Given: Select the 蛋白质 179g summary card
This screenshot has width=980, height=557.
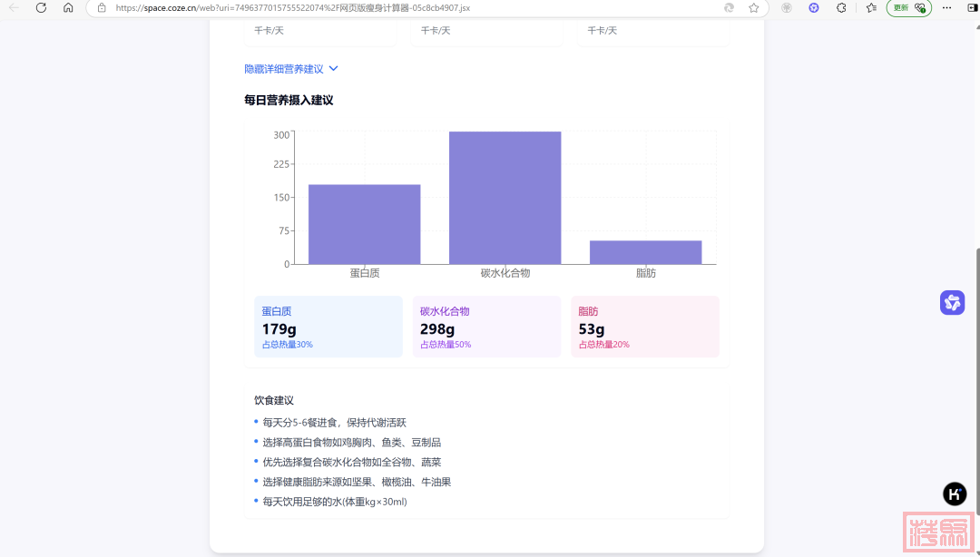Looking at the screenshot, I should pyautogui.click(x=328, y=327).
